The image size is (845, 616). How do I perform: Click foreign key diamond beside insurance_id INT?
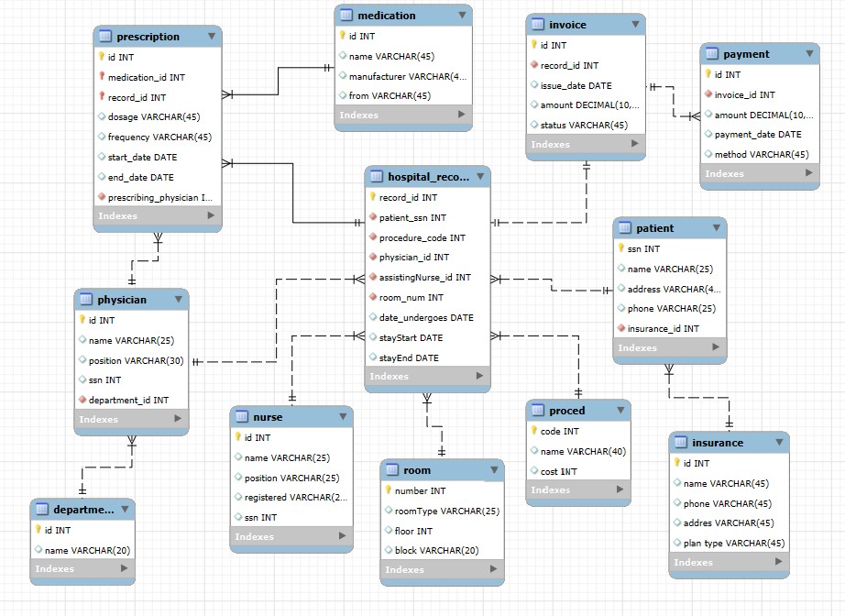tap(620, 327)
